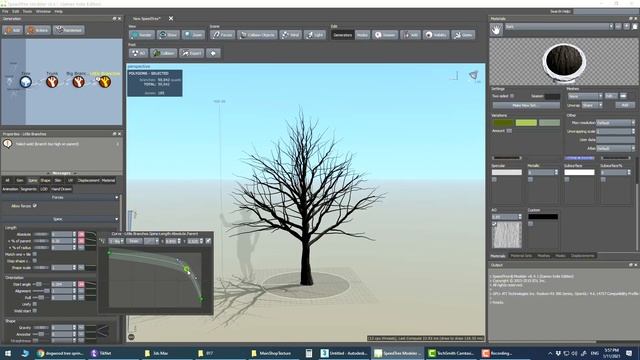640x360 pixels.
Task: Pick the dark green Variations color swatch
Action: (x=503, y=122)
